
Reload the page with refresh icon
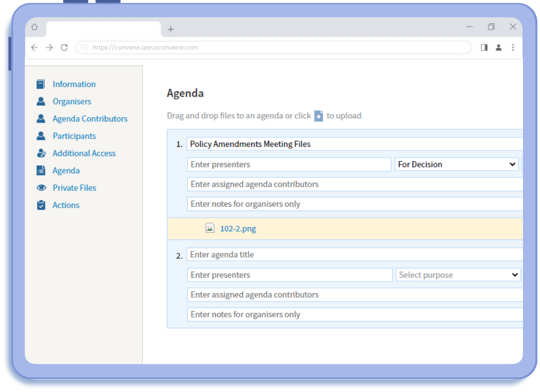64,48
